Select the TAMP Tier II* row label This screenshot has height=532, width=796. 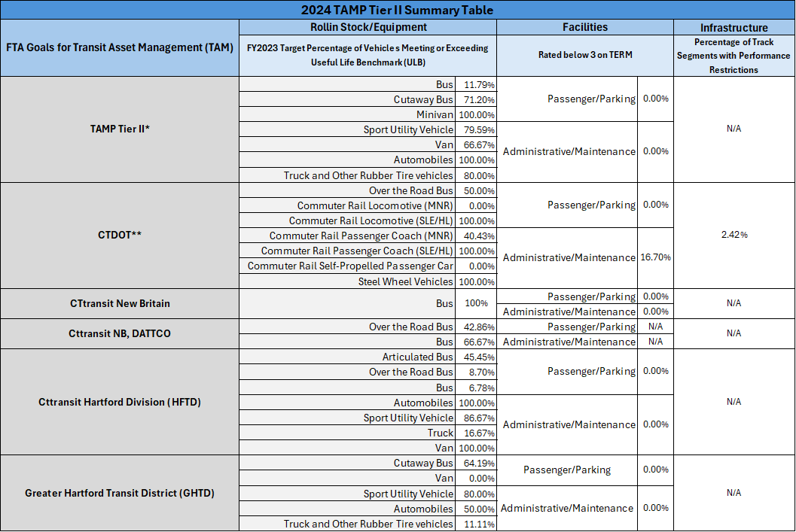pyautogui.click(x=120, y=129)
